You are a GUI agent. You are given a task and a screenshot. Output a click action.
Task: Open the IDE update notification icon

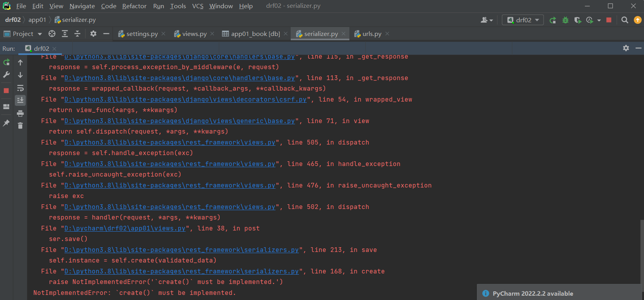click(637, 20)
